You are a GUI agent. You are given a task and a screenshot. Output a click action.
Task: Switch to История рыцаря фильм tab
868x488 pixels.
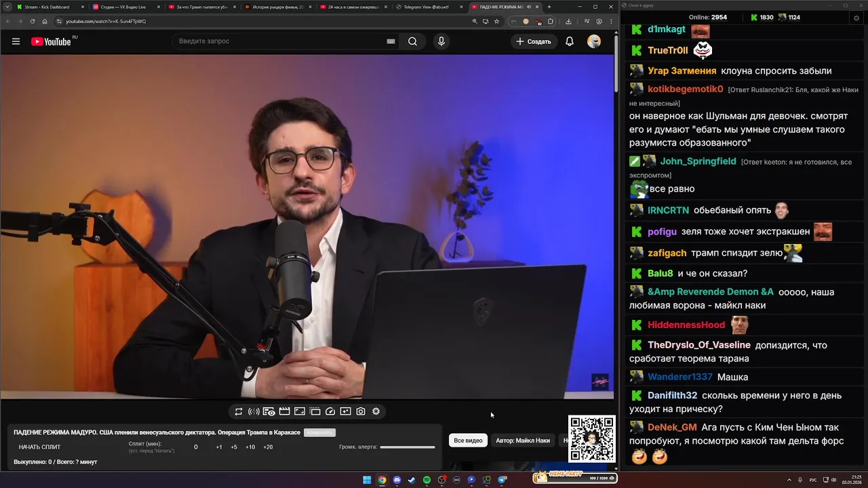coord(278,7)
